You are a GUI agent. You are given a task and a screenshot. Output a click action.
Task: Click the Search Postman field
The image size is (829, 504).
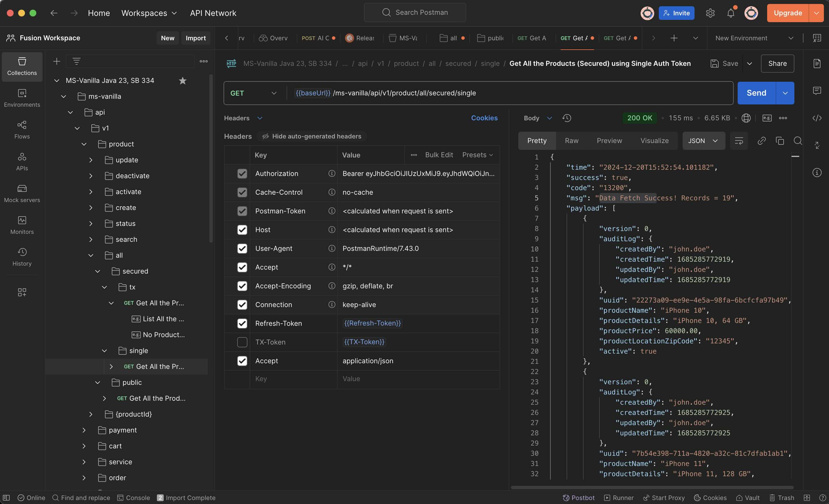(415, 12)
